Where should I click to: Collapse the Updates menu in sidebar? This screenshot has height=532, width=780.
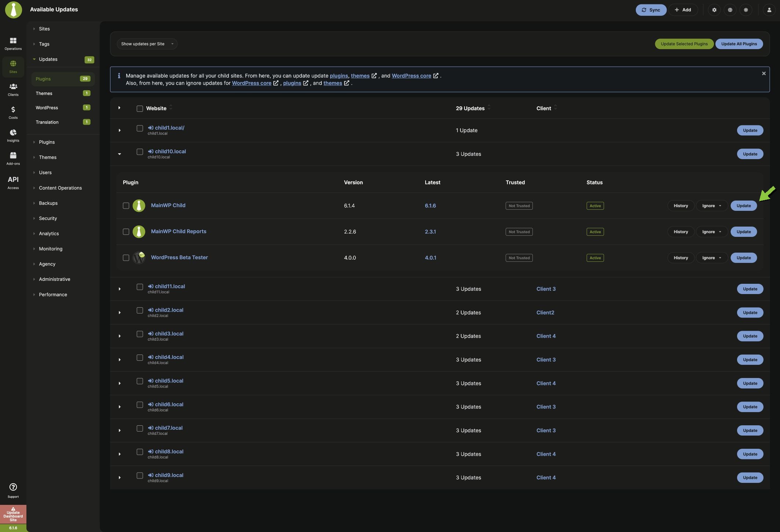tap(48, 59)
